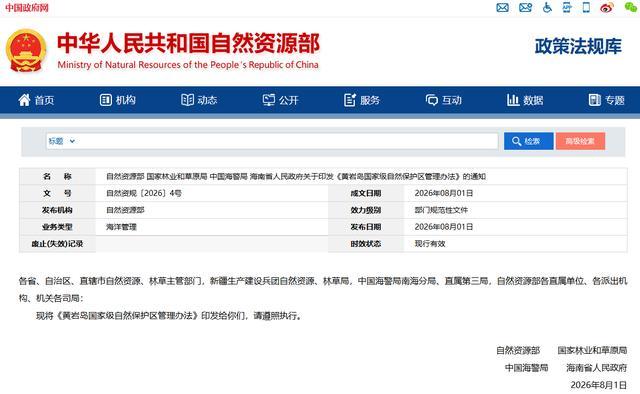Click the bar chart icon beside 数据
The image size is (640, 394).
click(513, 100)
